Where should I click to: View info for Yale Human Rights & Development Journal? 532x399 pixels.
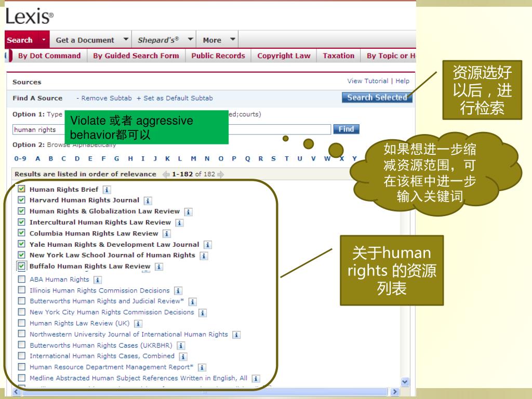tap(208, 245)
